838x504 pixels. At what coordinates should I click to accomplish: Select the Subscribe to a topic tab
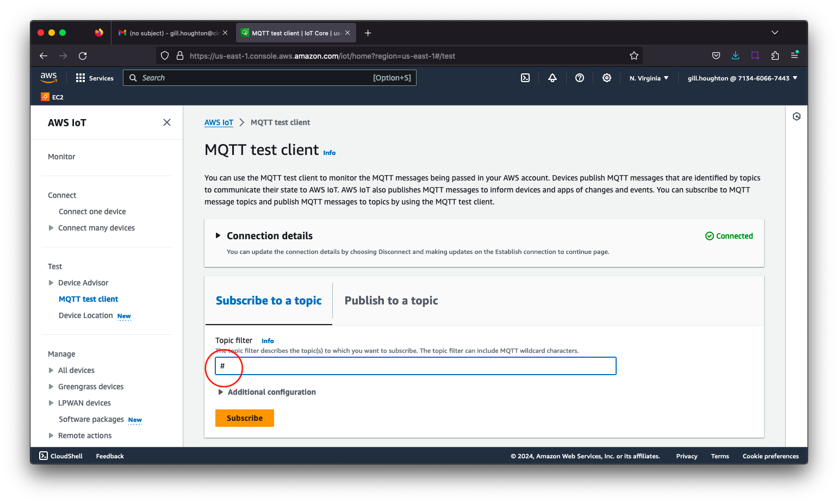point(269,301)
